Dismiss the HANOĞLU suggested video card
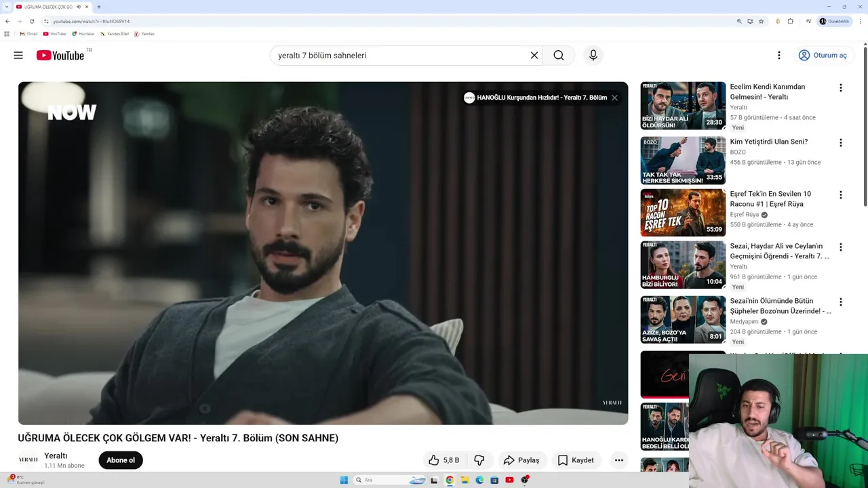Image resolution: width=868 pixels, height=488 pixels. (x=614, y=98)
